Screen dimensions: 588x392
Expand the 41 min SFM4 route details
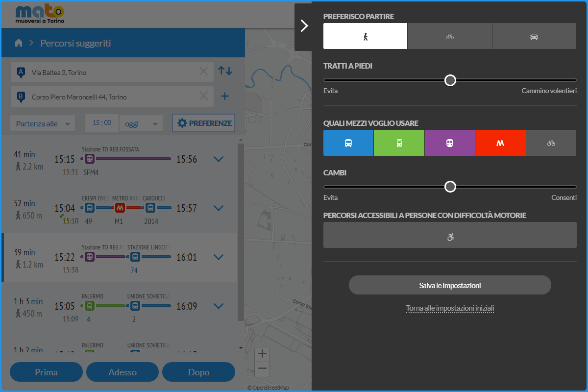coord(219,159)
